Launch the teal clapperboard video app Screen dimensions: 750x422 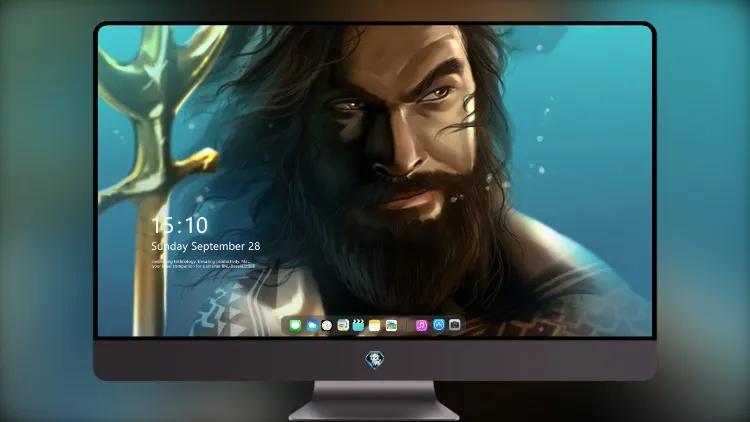[x=358, y=325]
